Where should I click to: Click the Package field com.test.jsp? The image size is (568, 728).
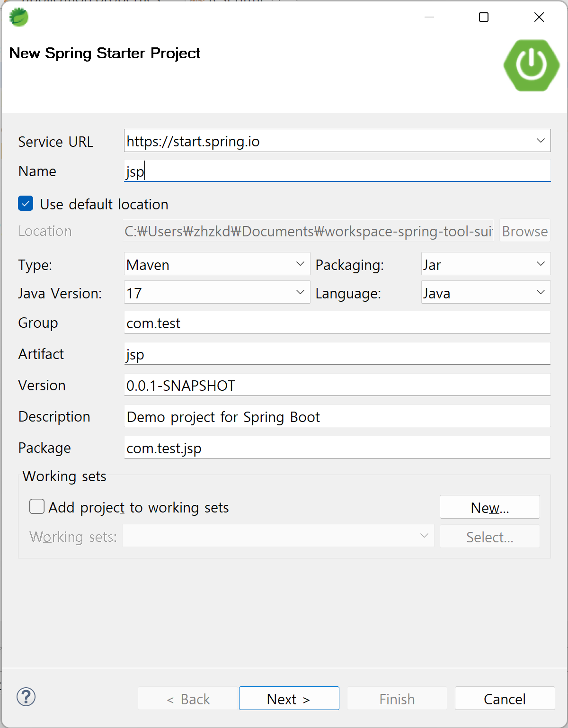click(x=337, y=448)
